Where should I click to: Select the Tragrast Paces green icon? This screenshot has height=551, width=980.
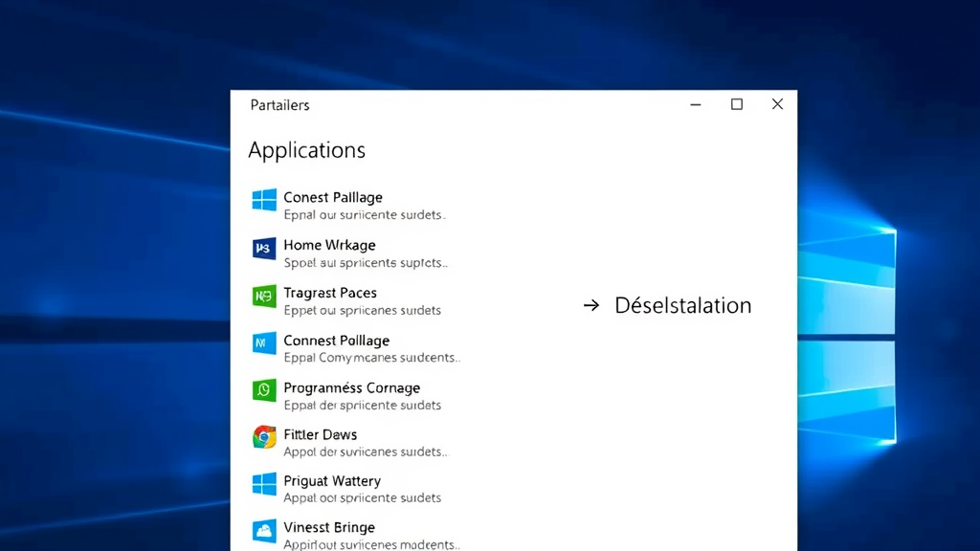(263, 296)
